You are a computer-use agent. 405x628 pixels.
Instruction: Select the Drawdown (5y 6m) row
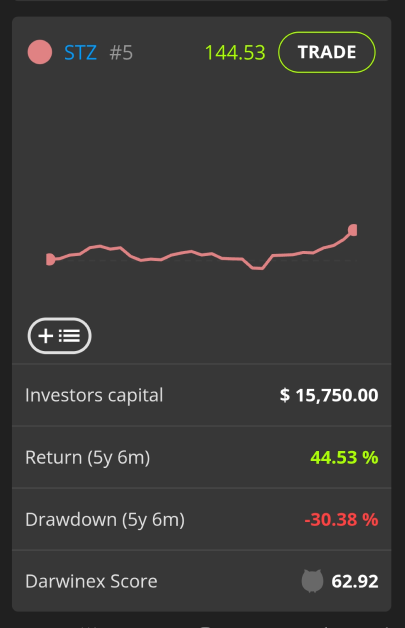tap(201, 519)
